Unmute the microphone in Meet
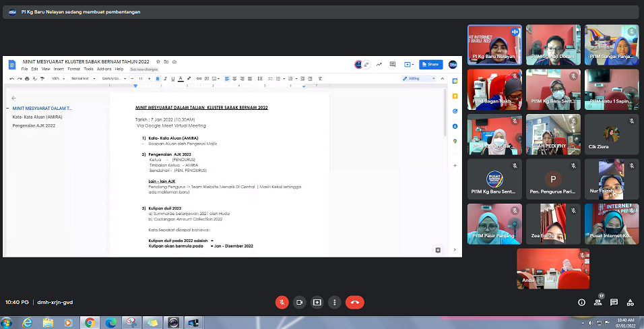This screenshot has height=329, width=644. click(x=282, y=302)
